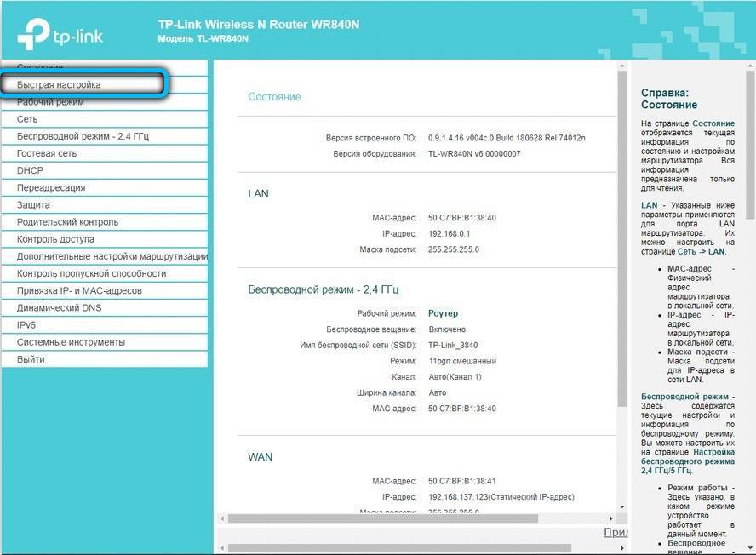Open Родительский контроль page
The height and width of the screenshot is (555, 756).
point(67,222)
